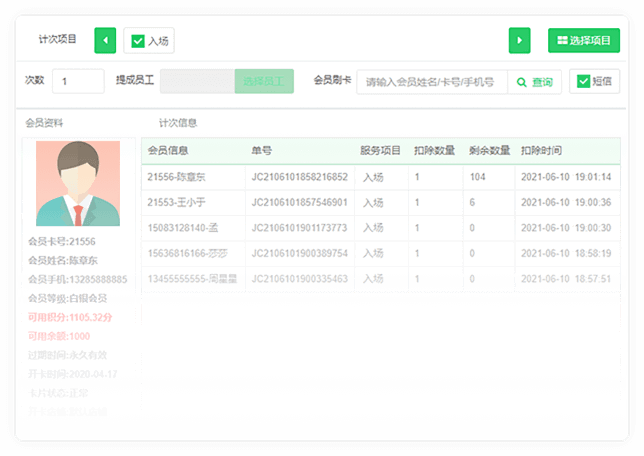This screenshot has width=644, height=456.
Task: Click time 2021-06-10 18:58:19
Action: click(x=566, y=253)
